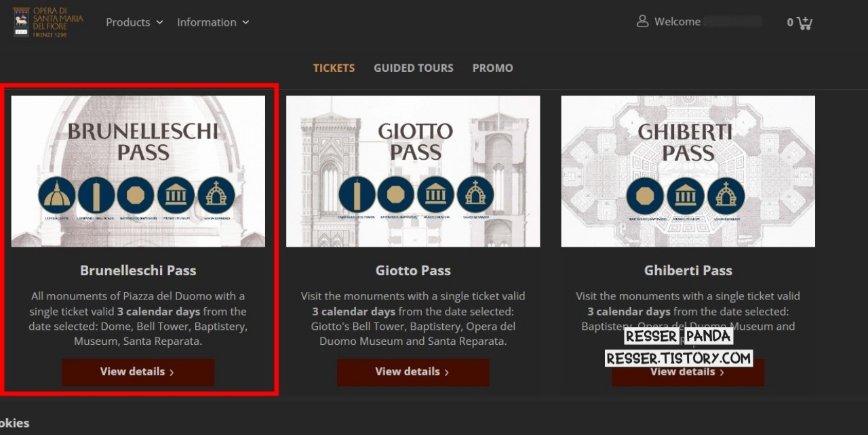The image size is (868, 435).
Task: Open the Brunelleschi Pass title heading
Action: [138, 270]
